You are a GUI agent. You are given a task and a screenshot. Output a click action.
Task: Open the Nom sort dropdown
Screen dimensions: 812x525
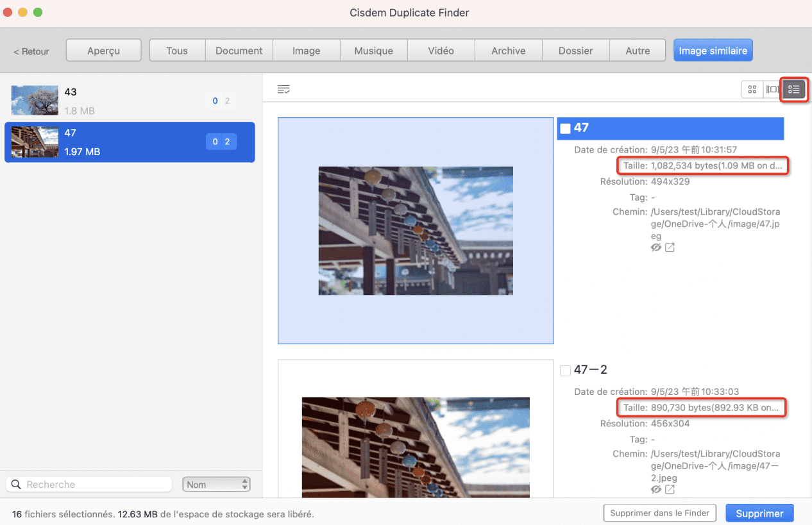tap(216, 485)
